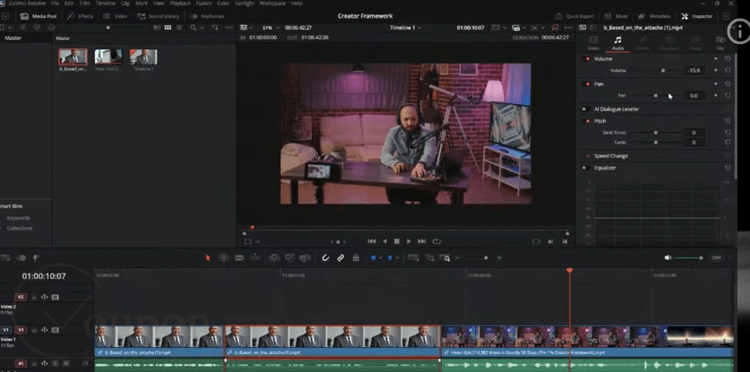The image size is (750, 372).
Task: Mute the viewer audio speaker icon
Action: 668,258
